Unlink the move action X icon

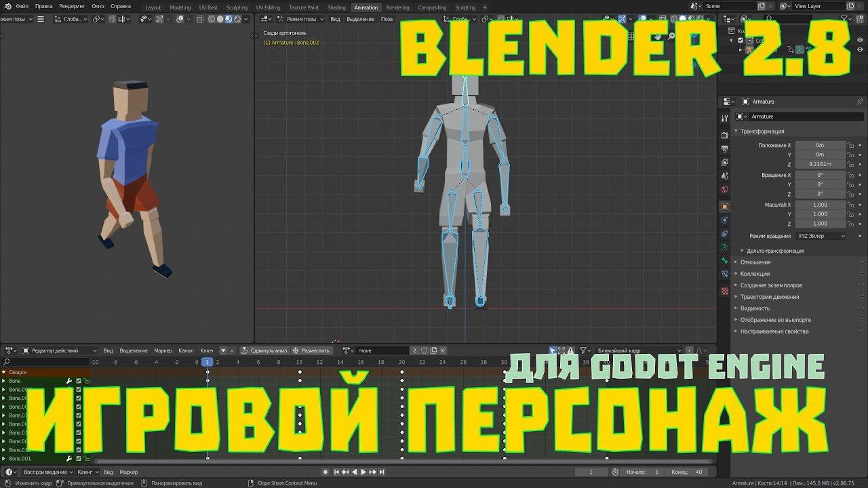coord(442,350)
